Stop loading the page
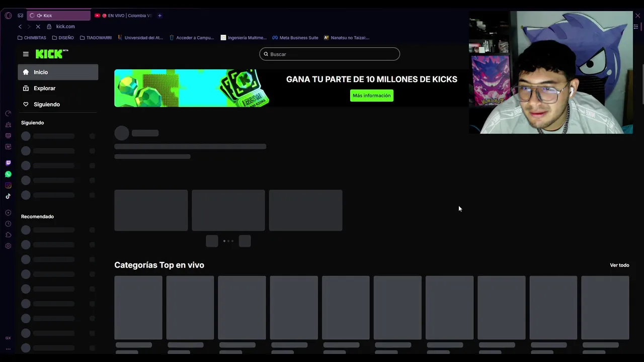 tap(38, 27)
